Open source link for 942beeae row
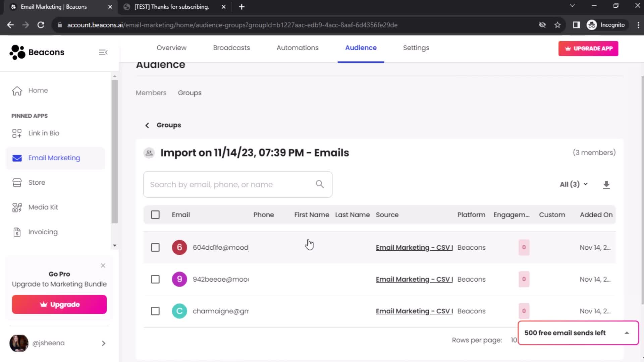Viewport: 644px width, 362px height. coord(414,280)
